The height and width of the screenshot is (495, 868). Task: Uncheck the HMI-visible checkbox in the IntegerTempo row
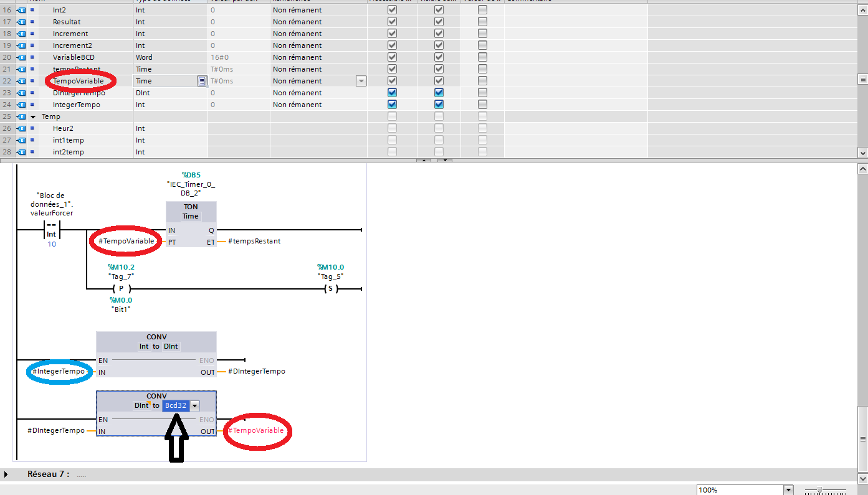[439, 105]
